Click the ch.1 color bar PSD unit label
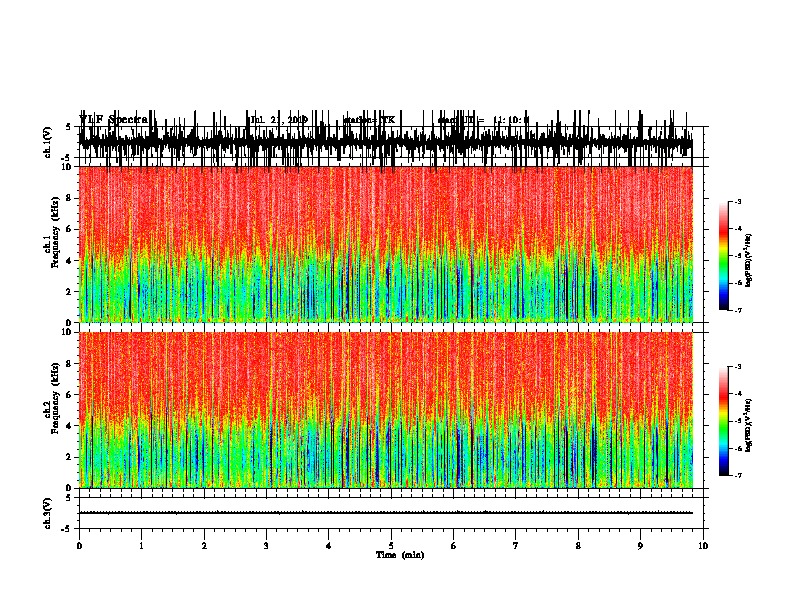The width and height of the screenshot is (792, 612). point(749,261)
